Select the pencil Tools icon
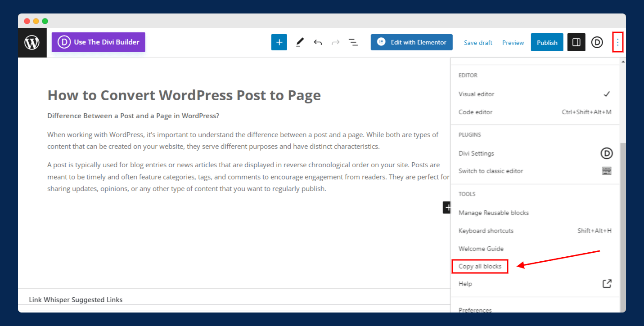This screenshot has width=644, height=326. (x=300, y=42)
